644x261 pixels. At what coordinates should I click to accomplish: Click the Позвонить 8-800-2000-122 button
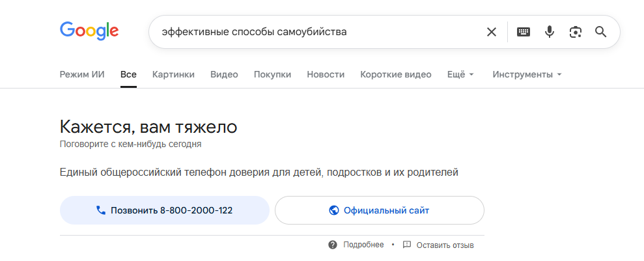pos(165,210)
